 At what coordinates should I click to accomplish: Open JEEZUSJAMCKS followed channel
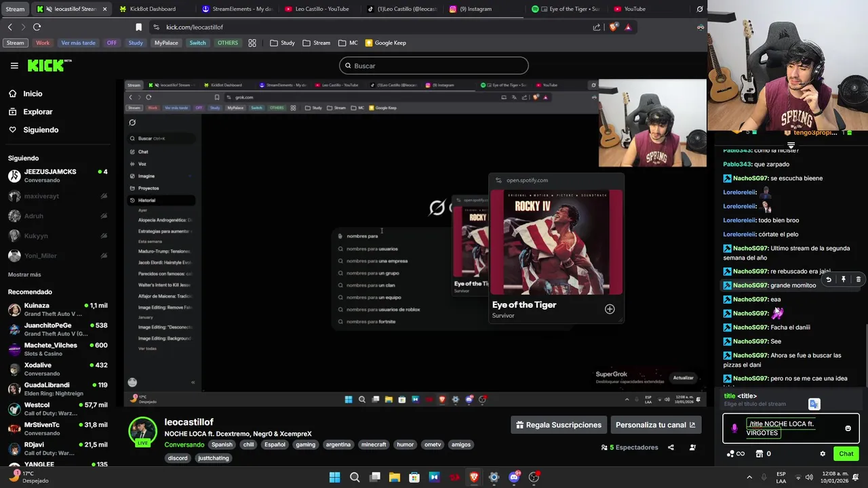[58, 176]
